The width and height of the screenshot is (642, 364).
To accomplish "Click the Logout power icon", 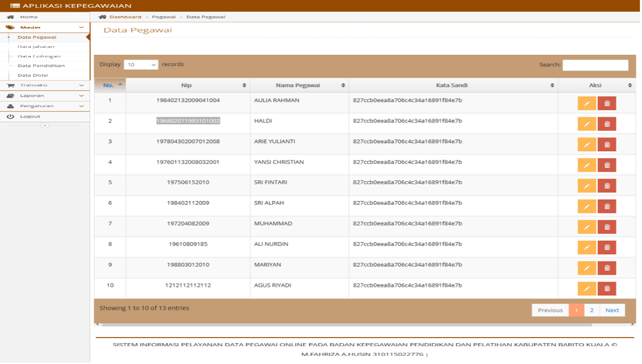I will point(10,117).
